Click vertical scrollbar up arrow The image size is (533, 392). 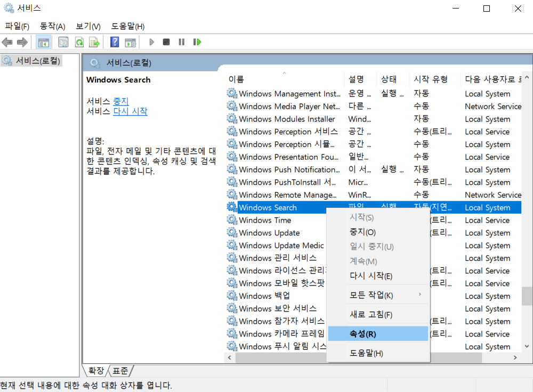(527, 77)
